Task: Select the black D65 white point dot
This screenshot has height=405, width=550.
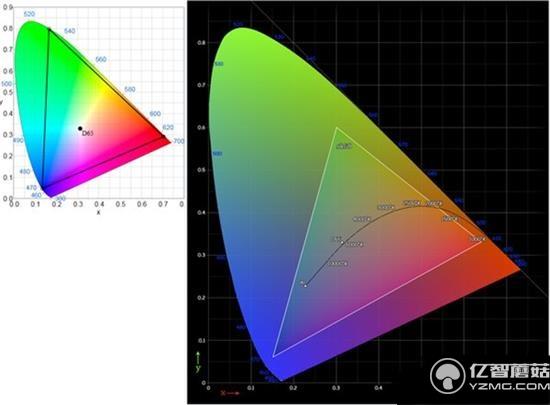Action: click(80, 129)
